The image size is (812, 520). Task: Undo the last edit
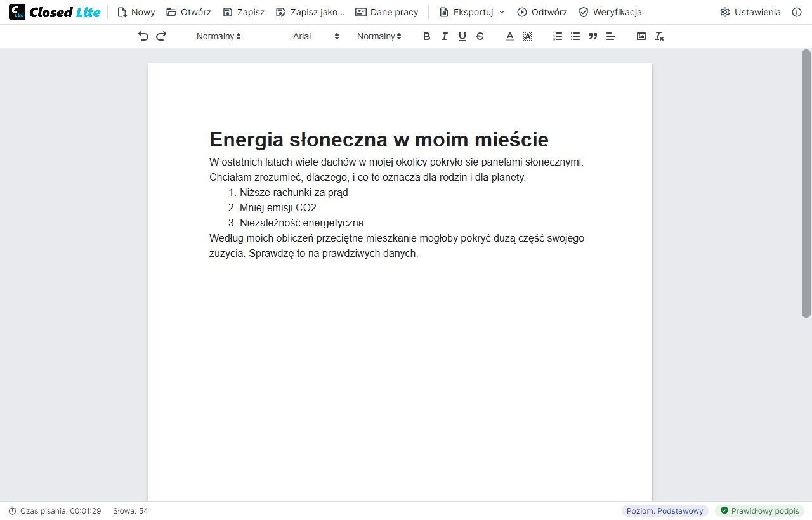(x=143, y=36)
